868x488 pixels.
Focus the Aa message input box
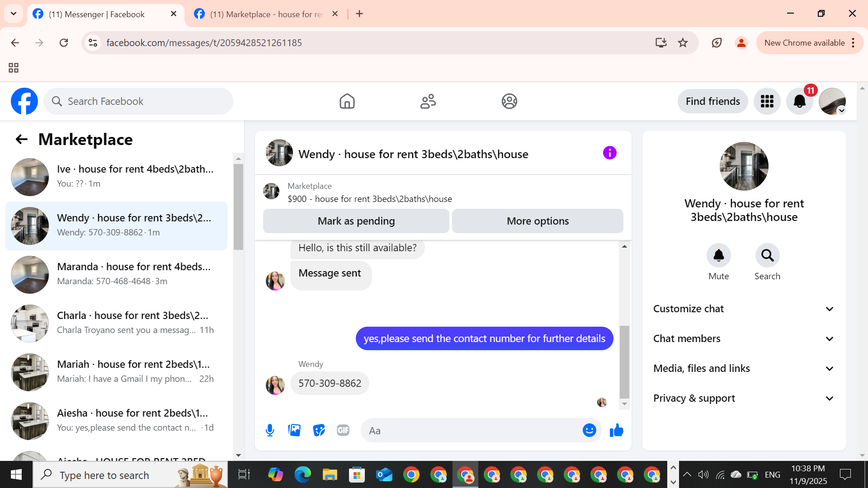click(x=472, y=431)
